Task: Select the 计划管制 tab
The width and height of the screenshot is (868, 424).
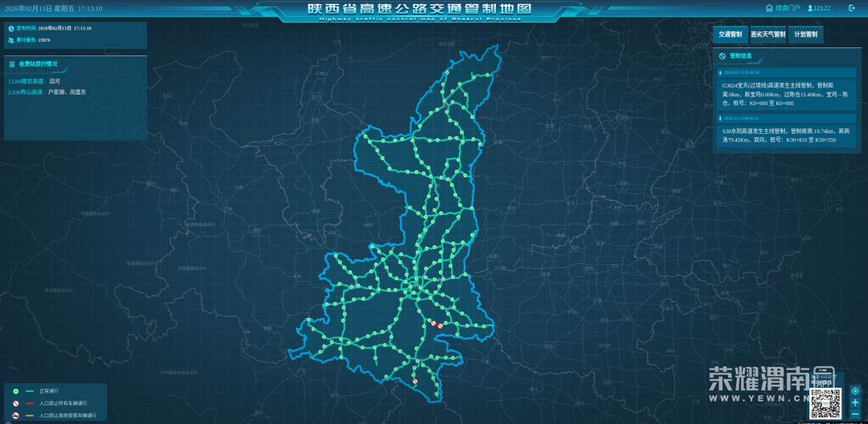Action: (x=805, y=35)
